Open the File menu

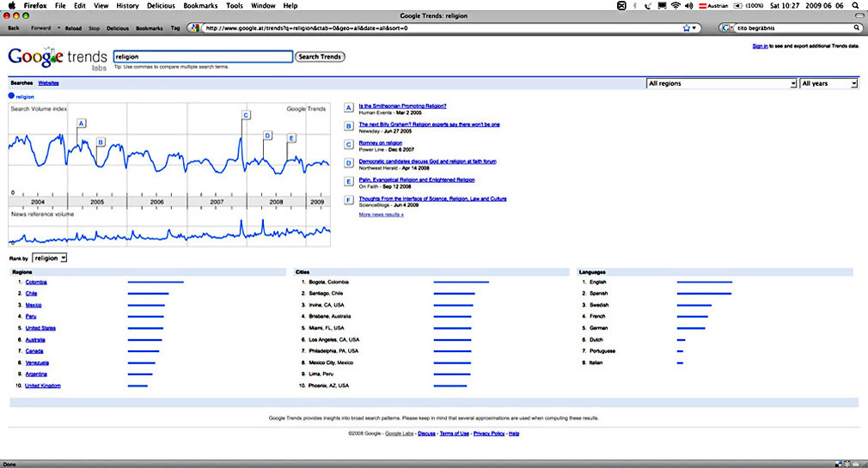60,5
